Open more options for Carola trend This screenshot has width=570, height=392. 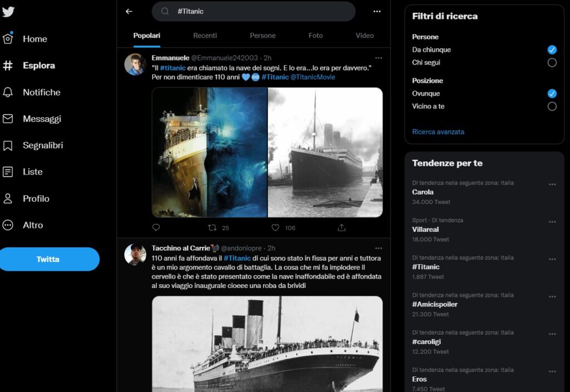(552, 185)
